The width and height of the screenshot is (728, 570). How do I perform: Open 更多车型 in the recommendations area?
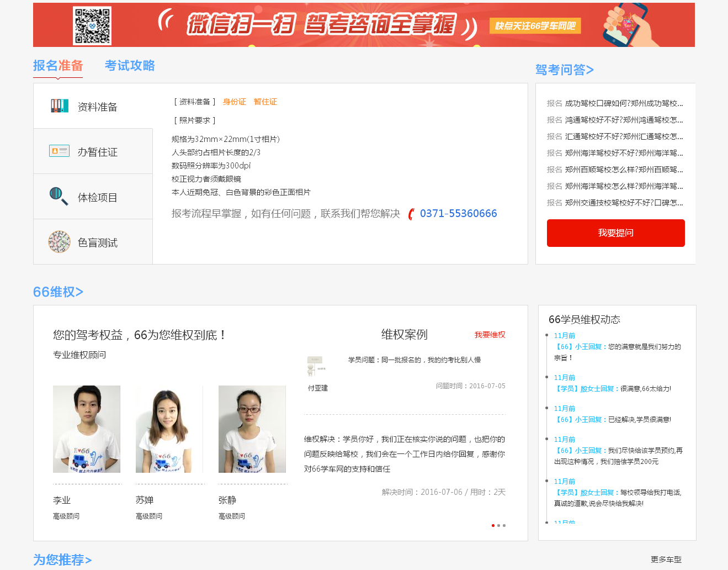coord(667,560)
